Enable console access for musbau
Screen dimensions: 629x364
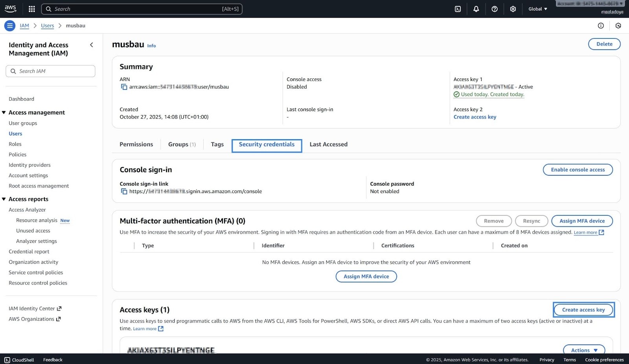point(578,169)
